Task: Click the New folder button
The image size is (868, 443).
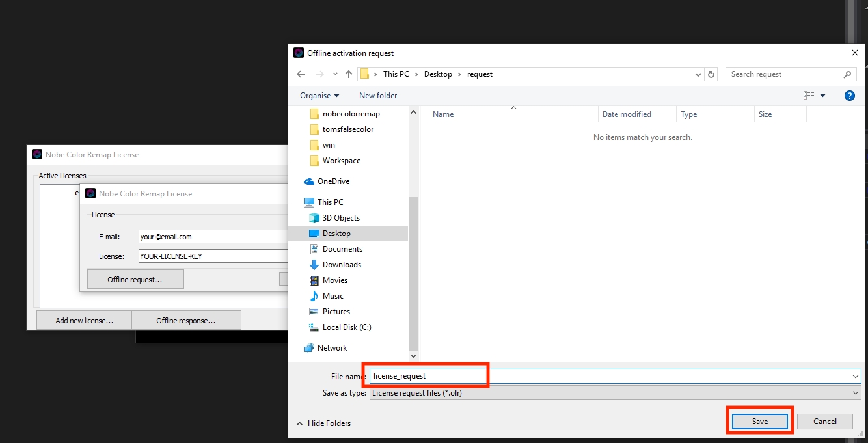Action: (378, 96)
